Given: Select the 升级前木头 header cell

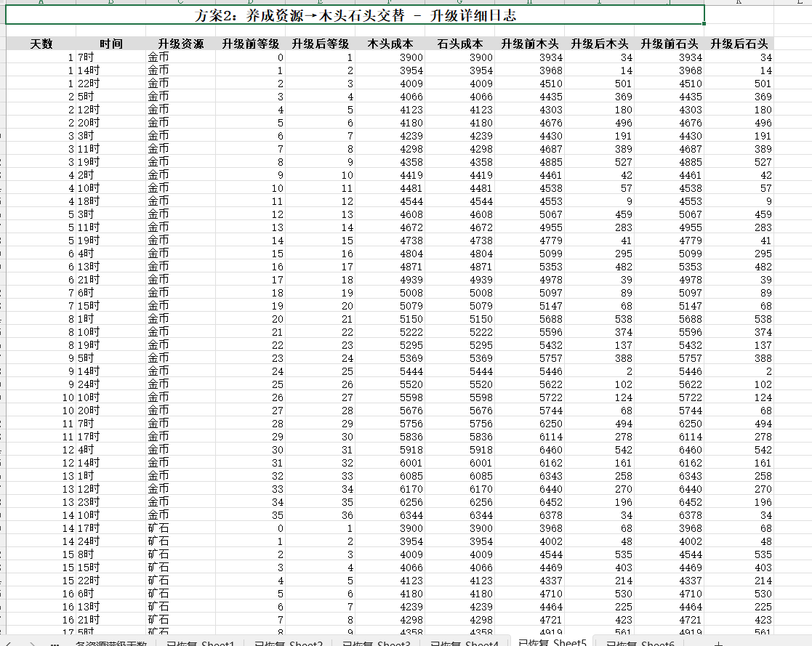Looking at the screenshot, I should [530, 44].
